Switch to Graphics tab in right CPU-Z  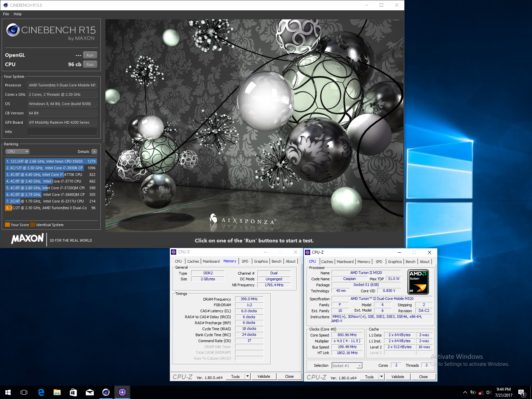(395, 262)
